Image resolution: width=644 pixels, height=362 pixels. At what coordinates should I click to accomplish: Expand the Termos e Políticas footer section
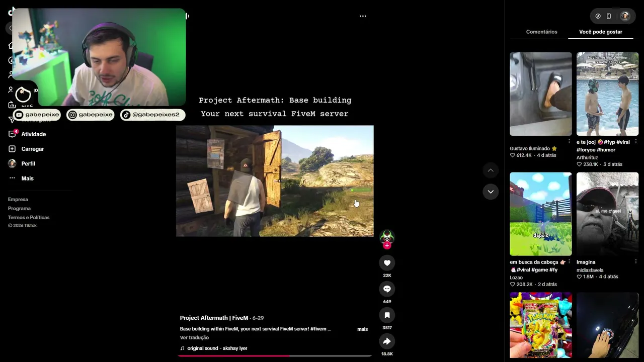point(29,218)
